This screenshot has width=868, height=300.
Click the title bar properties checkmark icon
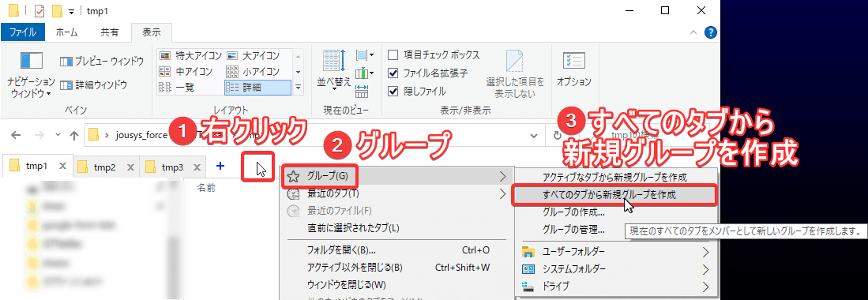39,10
